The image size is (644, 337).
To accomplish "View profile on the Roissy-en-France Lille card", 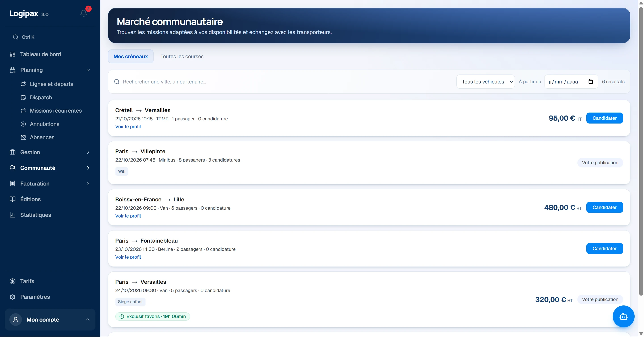I will click(128, 216).
